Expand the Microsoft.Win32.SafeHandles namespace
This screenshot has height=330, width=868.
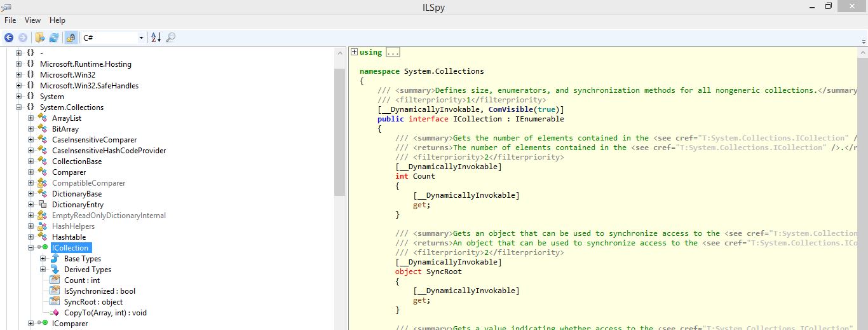(18, 85)
